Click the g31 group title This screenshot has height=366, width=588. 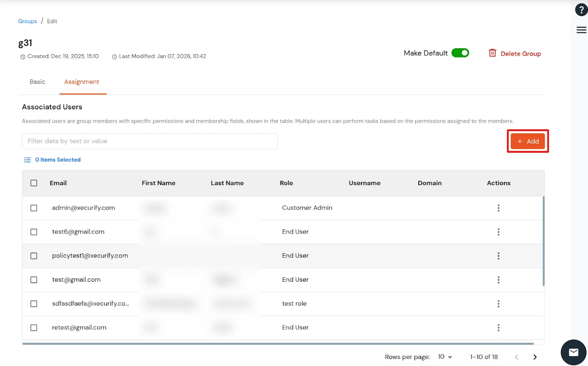pyautogui.click(x=25, y=43)
